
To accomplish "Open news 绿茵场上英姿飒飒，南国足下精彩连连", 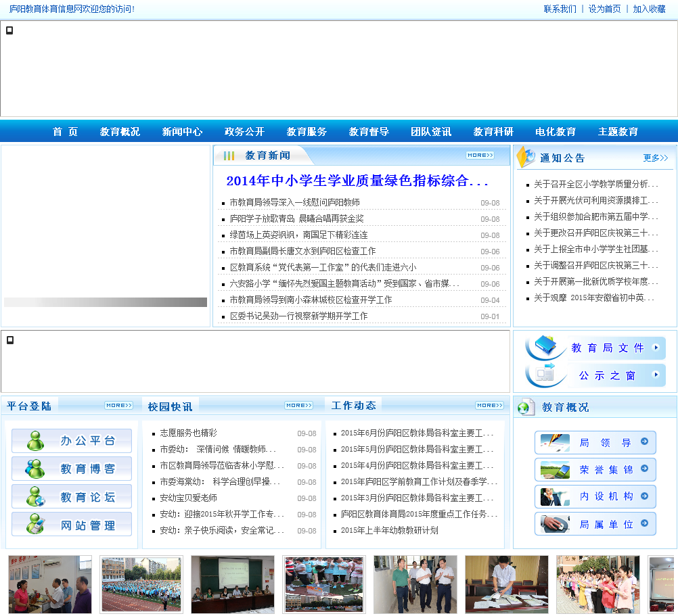I will pos(299,235).
